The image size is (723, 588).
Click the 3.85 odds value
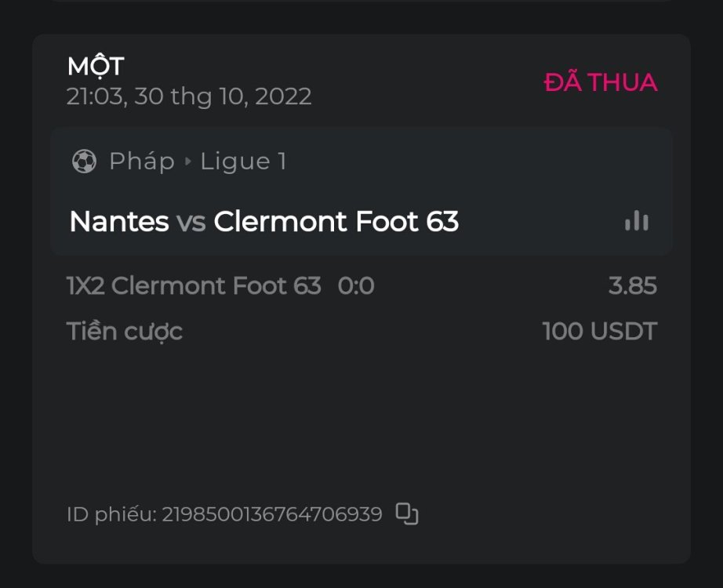point(632,286)
